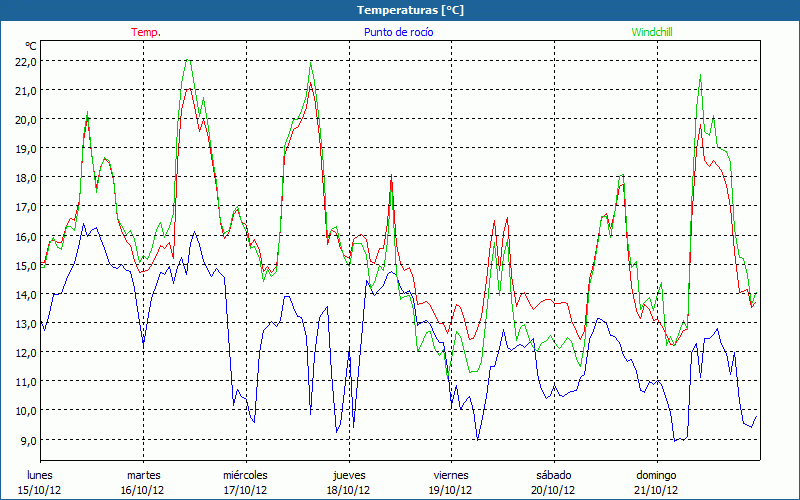Select the 'viernes' day label
The height and width of the screenshot is (500, 800).
(451, 475)
